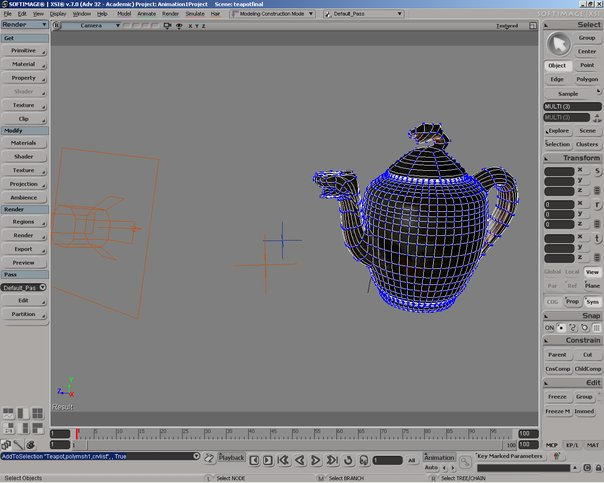Enable Edge selection filter
Screen dimensions: 604x483
pos(557,79)
